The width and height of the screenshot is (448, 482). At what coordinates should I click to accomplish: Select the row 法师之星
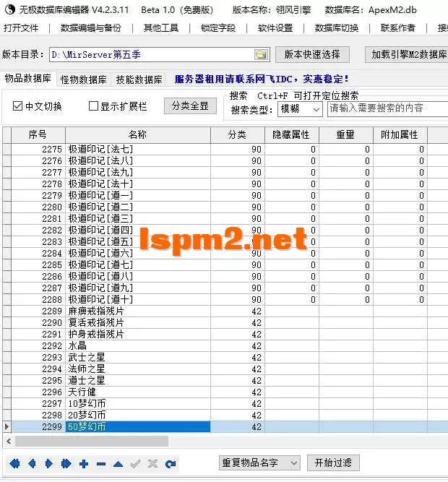tap(225, 369)
